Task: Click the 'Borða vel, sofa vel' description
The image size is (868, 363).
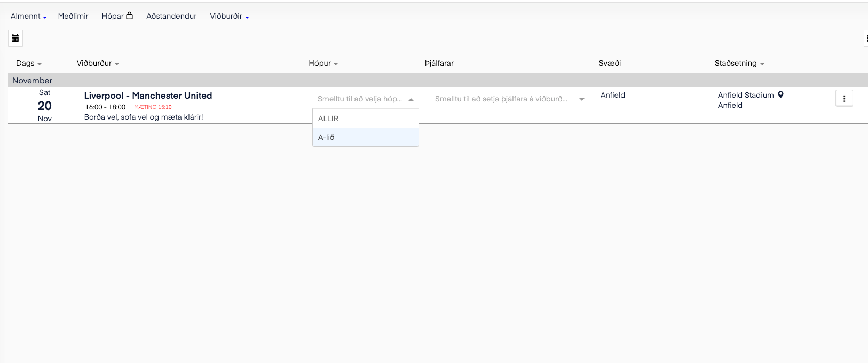Action: click(x=144, y=117)
